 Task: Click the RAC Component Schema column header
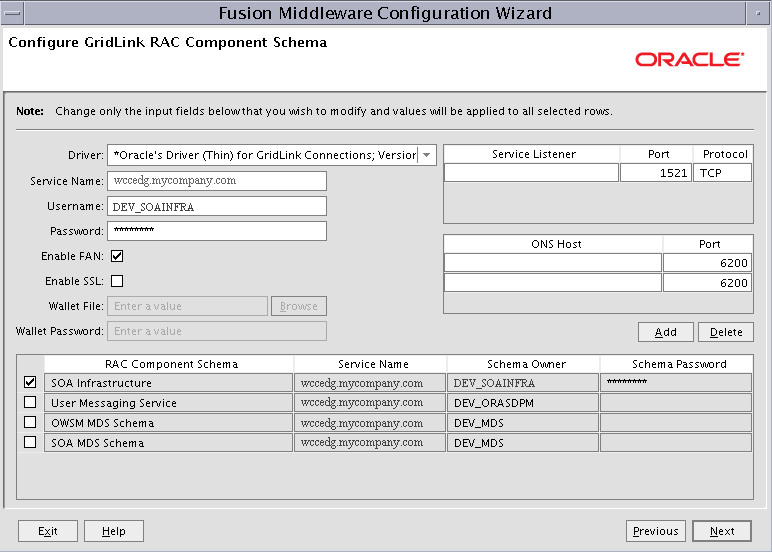click(169, 364)
